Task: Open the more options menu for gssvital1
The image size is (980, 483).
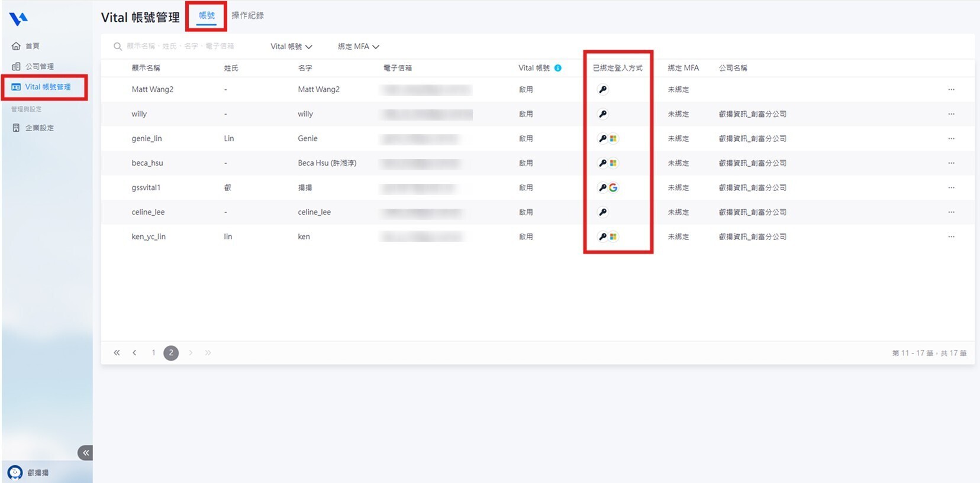Action: (951, 187)
